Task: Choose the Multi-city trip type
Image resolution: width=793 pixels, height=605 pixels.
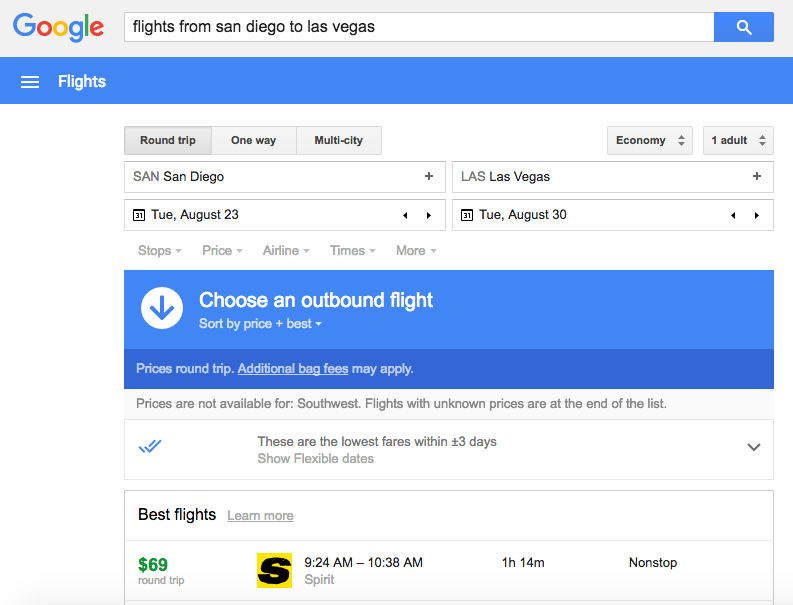Action: coord(338,140)
